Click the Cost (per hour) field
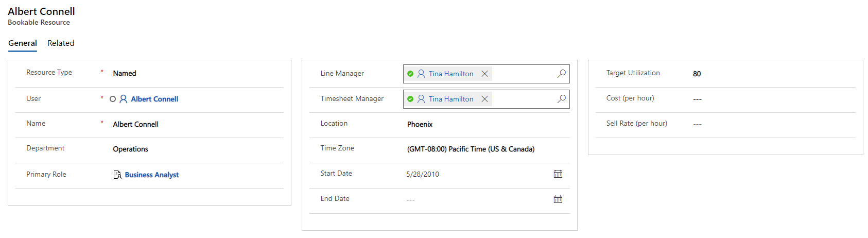 tap(772, 99)
